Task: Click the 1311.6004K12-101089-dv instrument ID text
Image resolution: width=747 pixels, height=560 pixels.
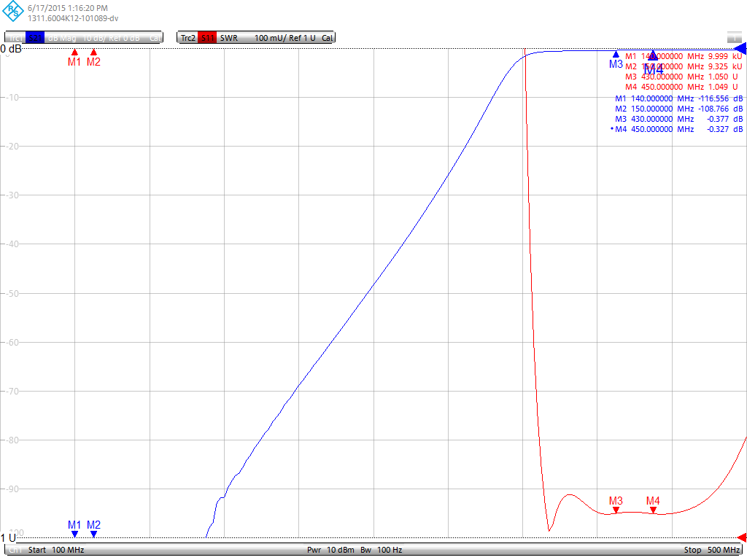Action: click(73, 18)
